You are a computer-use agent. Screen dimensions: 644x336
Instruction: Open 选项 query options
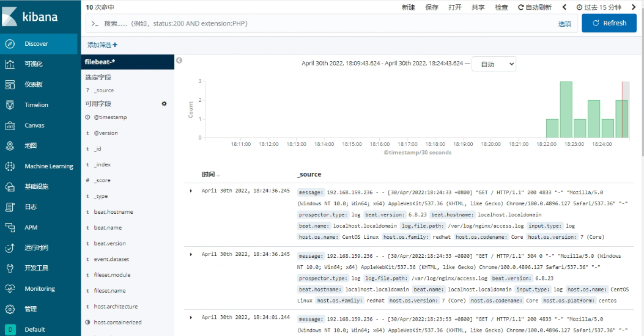click(x=564, y=24)
